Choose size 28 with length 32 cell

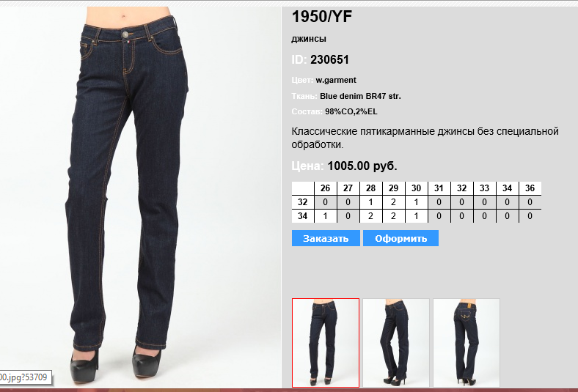click(370, 202)
